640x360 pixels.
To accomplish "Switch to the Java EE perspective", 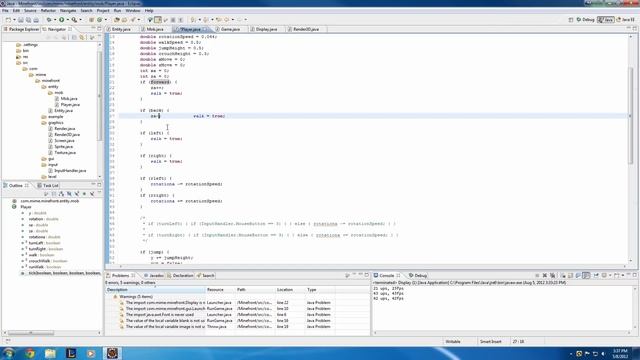I will pyautogui.click(x=626, y=19).
